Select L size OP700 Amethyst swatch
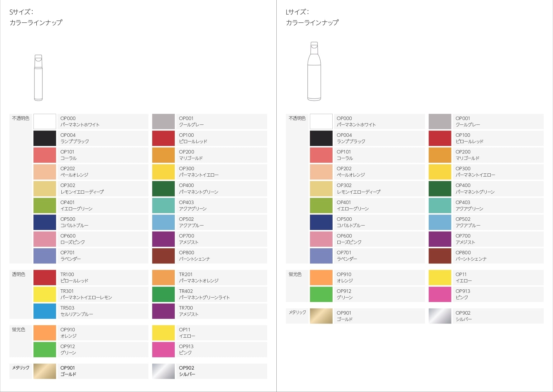Viewport: 553px width, 392px height. [439, 239]
